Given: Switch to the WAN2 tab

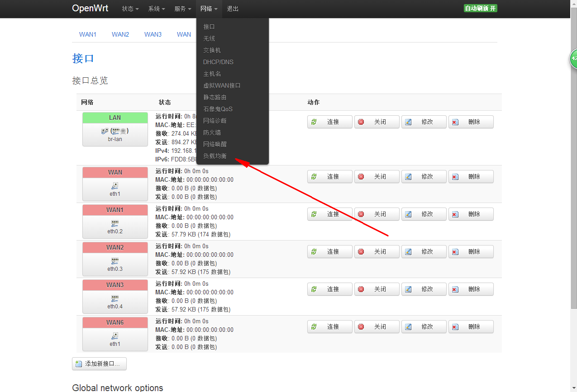Looking at the screenshot, I should coord(120,34).
